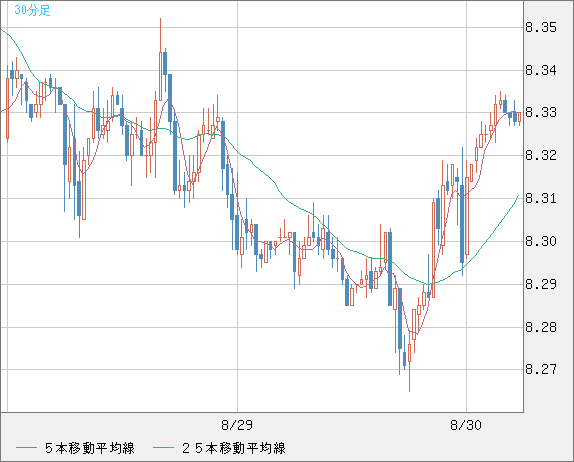This screenshot has height=462, width=574.
Task: Click the 8/30 date axis label
Action: tap(466, 425)
